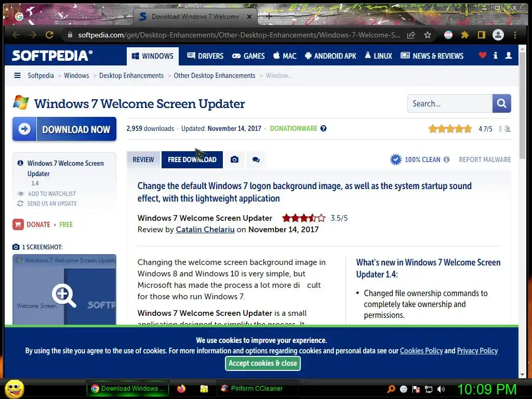Close the Download Windows 7 Welcome tab
This screenshot has height=399, width=532.
[249, 16]
